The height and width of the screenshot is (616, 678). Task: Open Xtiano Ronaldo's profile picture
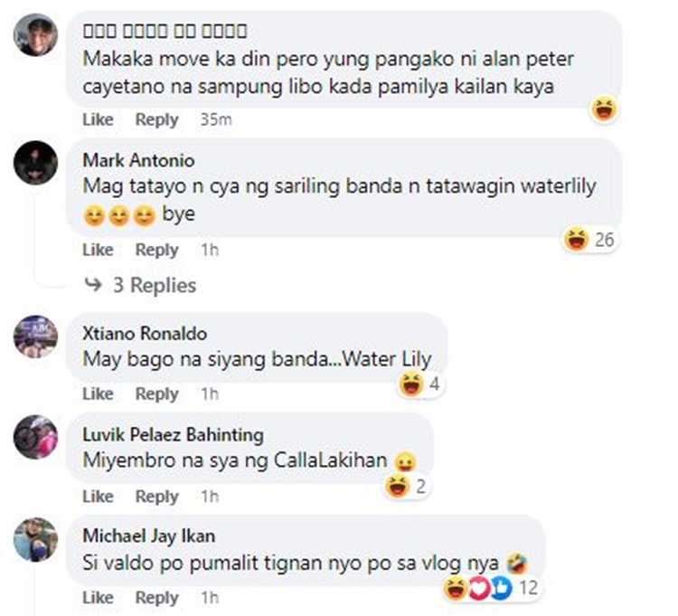coord(35,336)
